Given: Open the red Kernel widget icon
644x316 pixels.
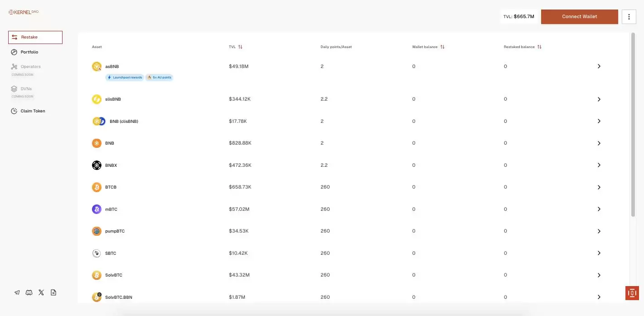Looking at the screenshot, I should 632,293.
